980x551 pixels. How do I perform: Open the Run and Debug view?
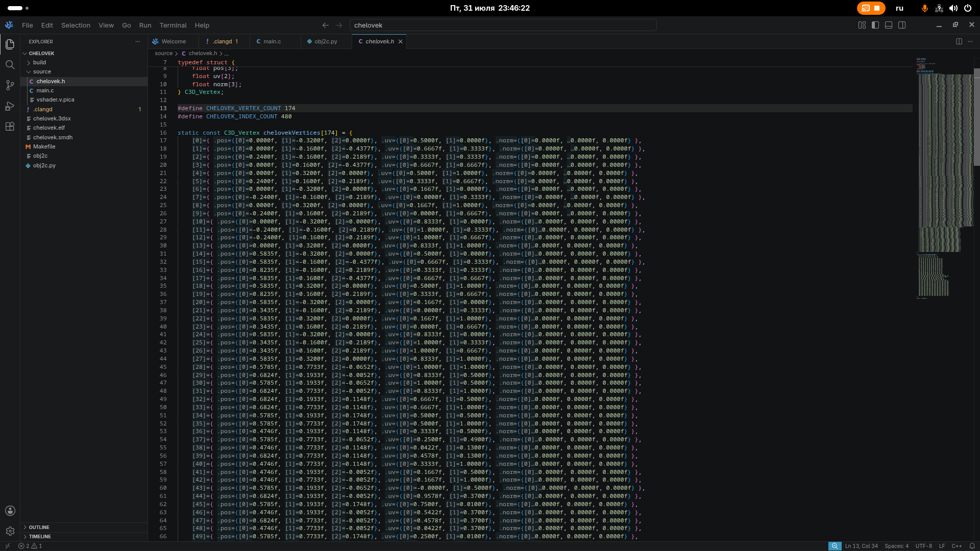[10, 106]
